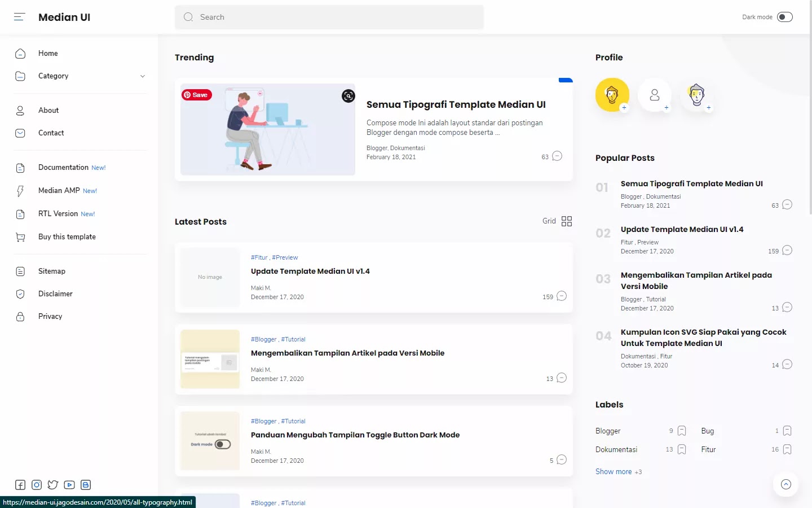Switch latest posts to Grid view
The width and height of the screenshot is (812, 508).
[x=558, y=221]
